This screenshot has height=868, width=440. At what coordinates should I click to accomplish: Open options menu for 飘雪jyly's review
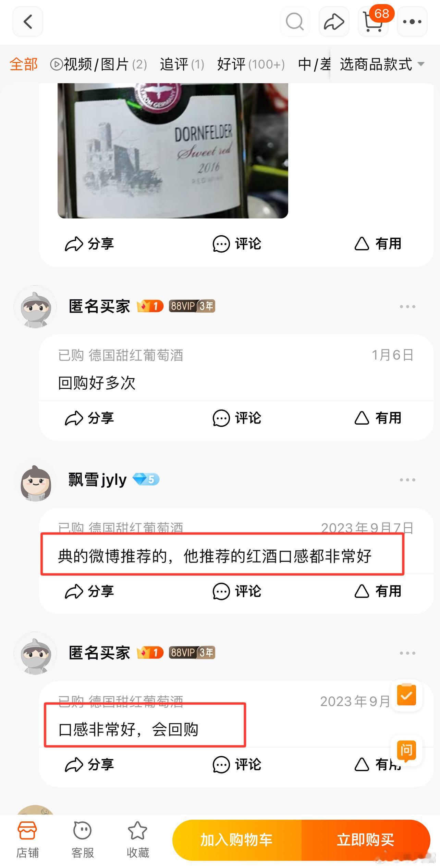pyautogui.click(x=407, y=480)
